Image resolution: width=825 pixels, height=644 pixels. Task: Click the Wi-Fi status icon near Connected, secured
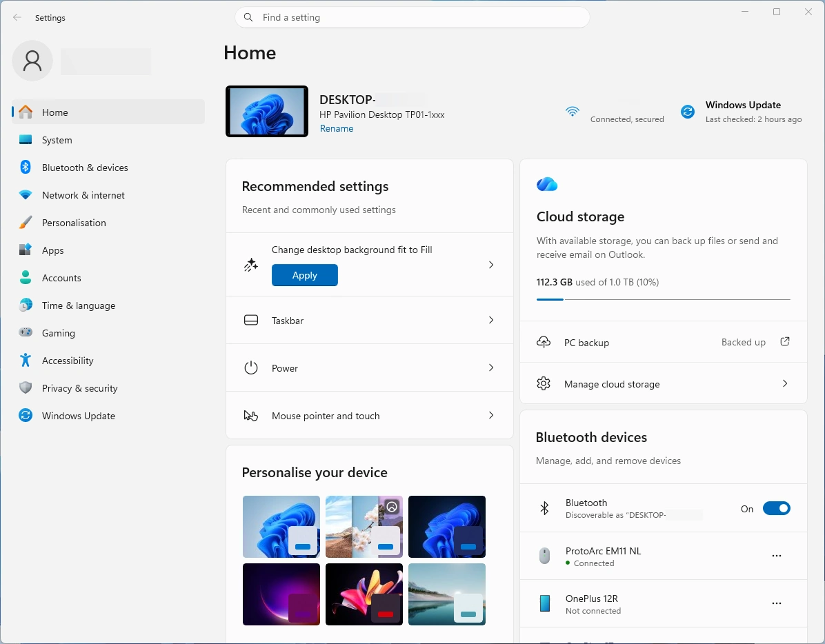[573, 111]
